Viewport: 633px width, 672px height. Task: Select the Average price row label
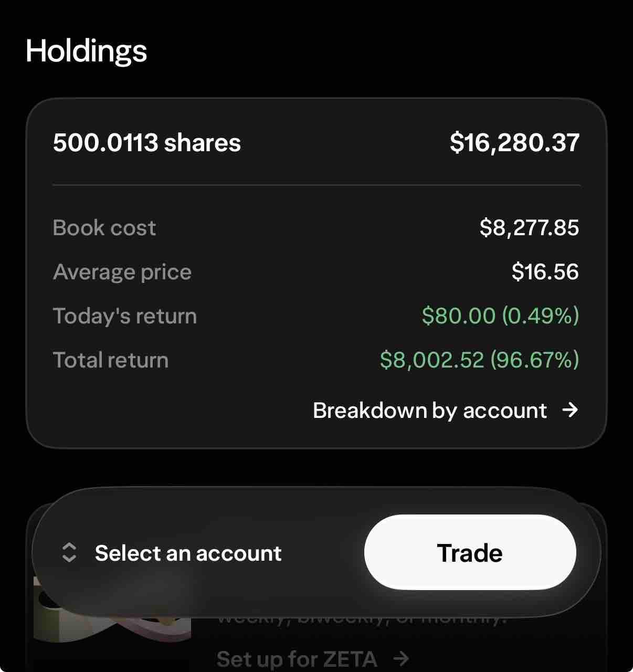[x=122, y=272]
